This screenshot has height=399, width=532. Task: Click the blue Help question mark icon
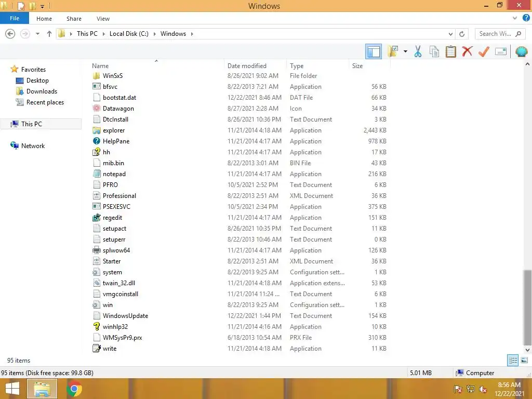(x=526, y=18)
